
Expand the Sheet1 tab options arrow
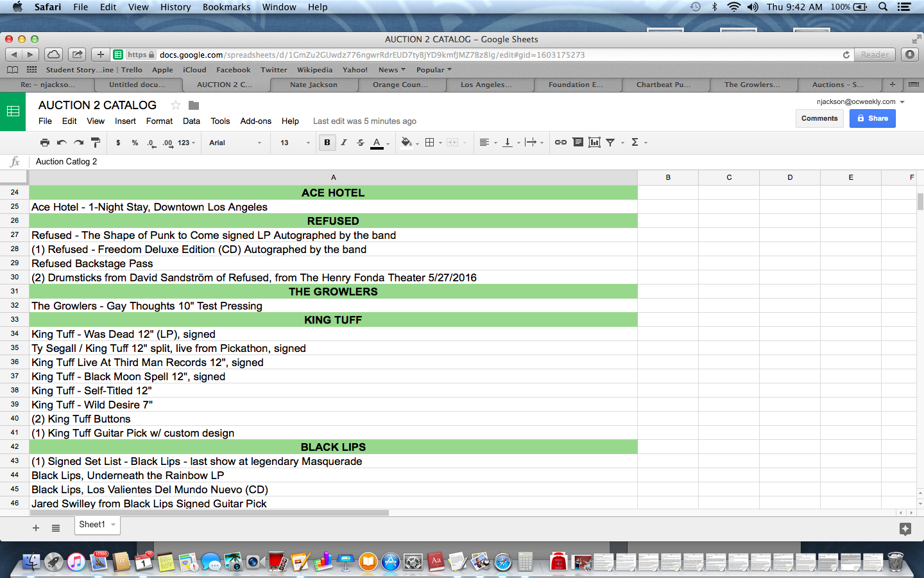(x=114, y=525)
